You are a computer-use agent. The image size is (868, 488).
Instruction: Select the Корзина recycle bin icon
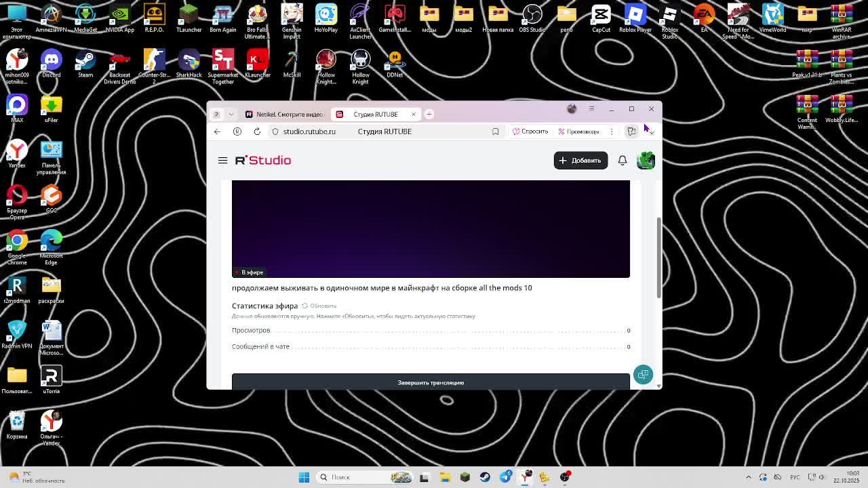(17, 426)
